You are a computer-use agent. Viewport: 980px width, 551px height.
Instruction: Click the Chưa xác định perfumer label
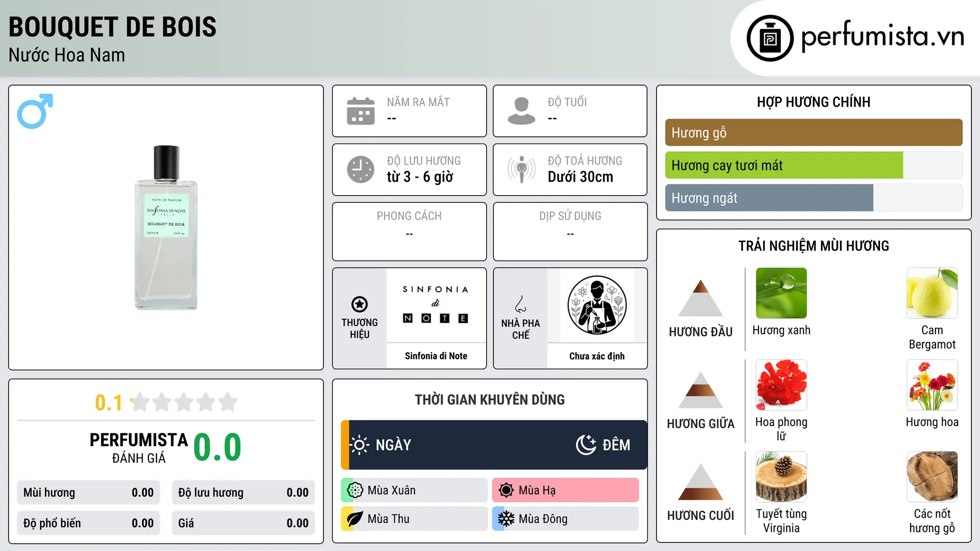coord(597,356)
